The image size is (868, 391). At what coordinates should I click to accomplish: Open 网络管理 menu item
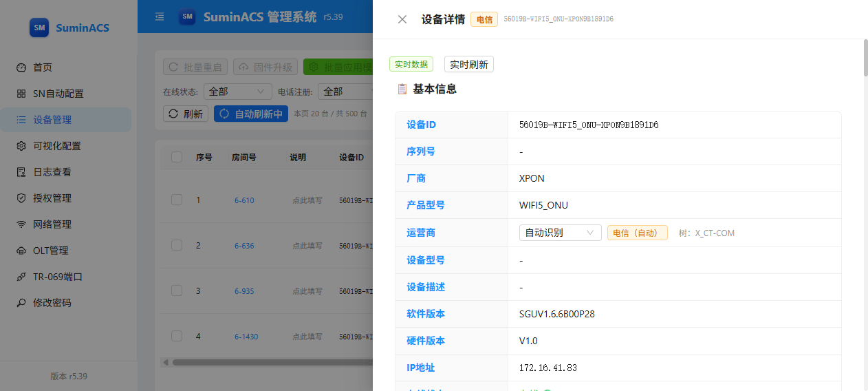click(x=66, y=224)
